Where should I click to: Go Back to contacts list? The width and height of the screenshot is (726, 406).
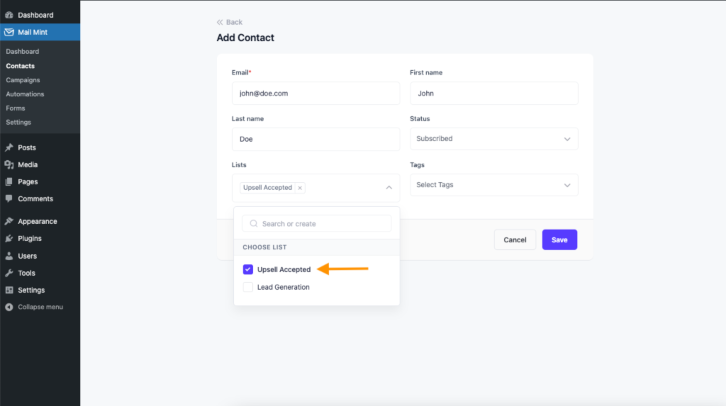(x=230, y=22)
